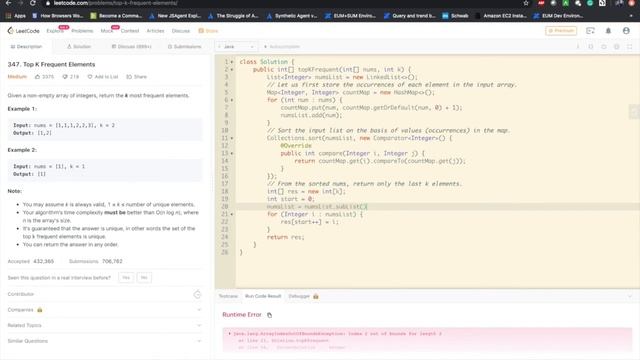Expand the Similar Questions section
Viewport: 640px width, 360px height.
104,341
